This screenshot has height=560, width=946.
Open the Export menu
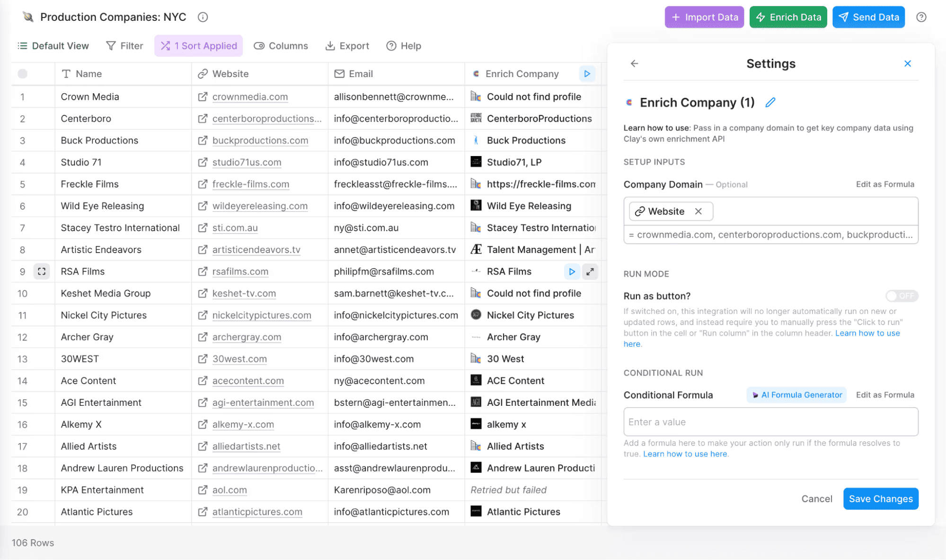(347, 46)
